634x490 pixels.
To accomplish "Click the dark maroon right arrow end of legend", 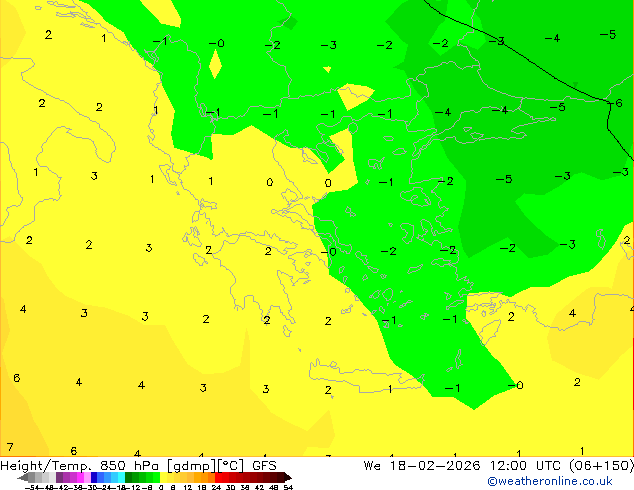I will (x=288, y=477).
